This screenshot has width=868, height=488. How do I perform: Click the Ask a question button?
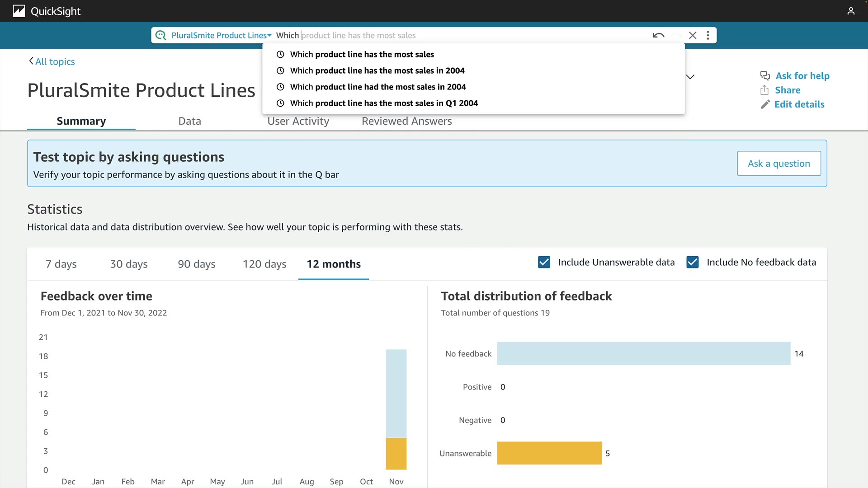coord(778,164)
